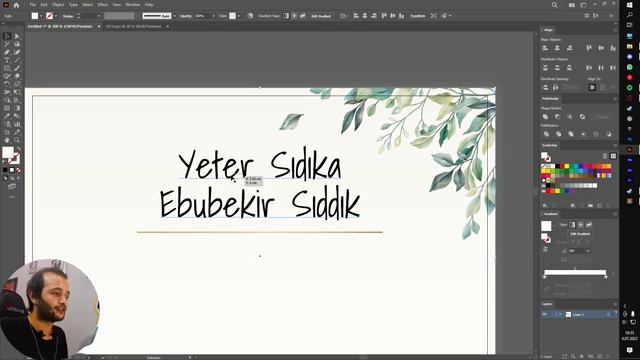Click the opacity value field

[x=202, y=16]
